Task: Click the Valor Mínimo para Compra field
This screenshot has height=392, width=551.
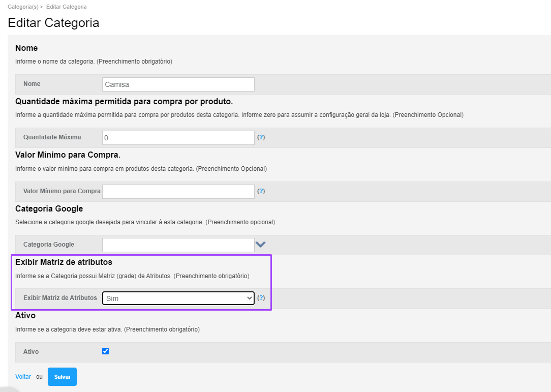Action: pos(178,192)
